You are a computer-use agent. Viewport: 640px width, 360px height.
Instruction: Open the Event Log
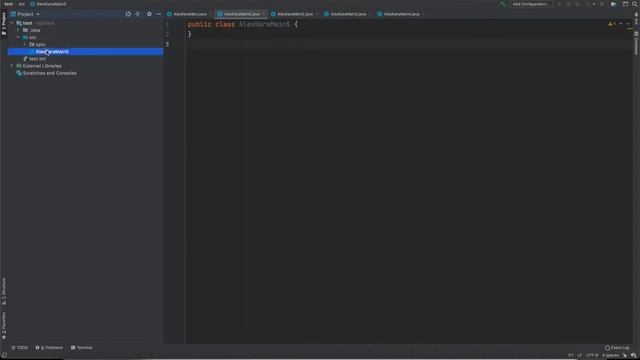(x=617, y=348)
